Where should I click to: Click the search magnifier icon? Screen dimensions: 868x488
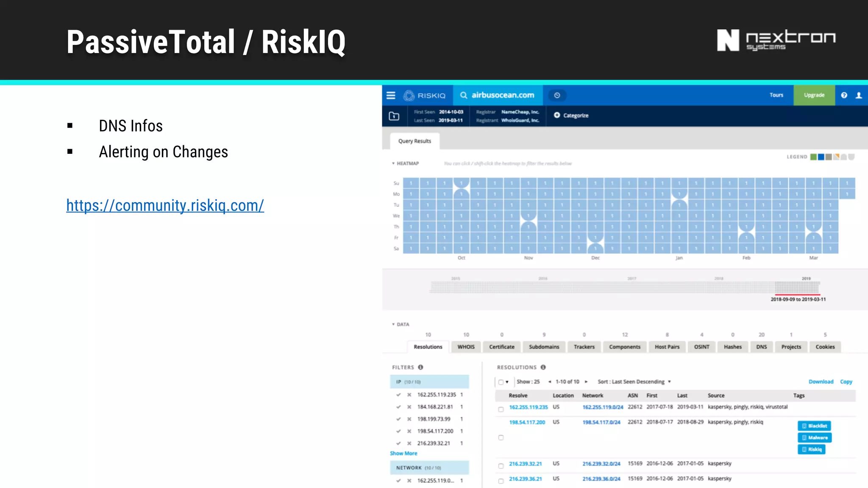464,95
